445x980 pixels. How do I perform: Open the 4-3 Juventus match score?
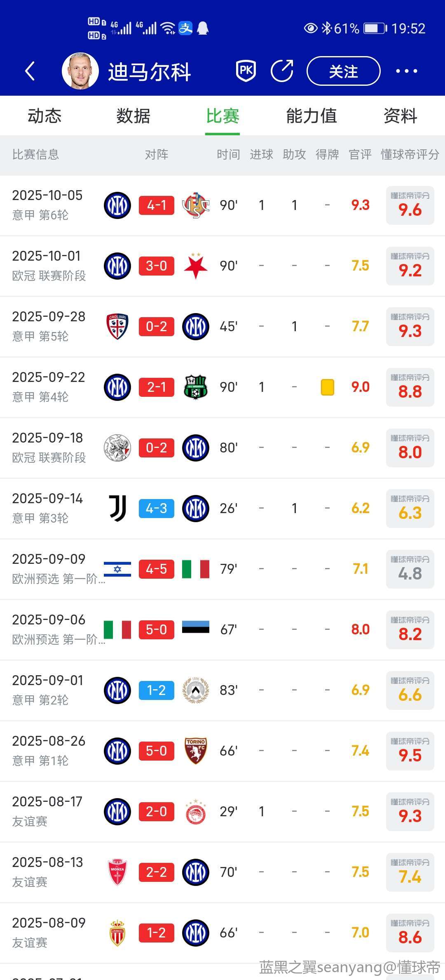157,508
